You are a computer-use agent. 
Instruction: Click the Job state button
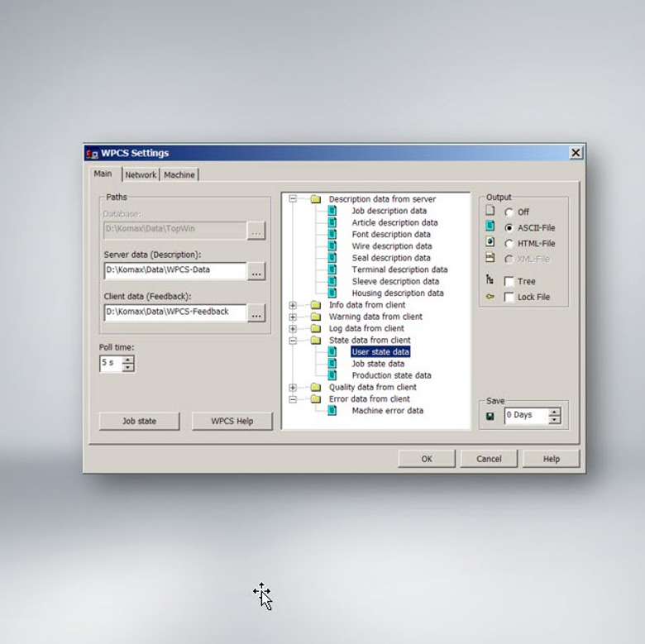click(139, 421)
